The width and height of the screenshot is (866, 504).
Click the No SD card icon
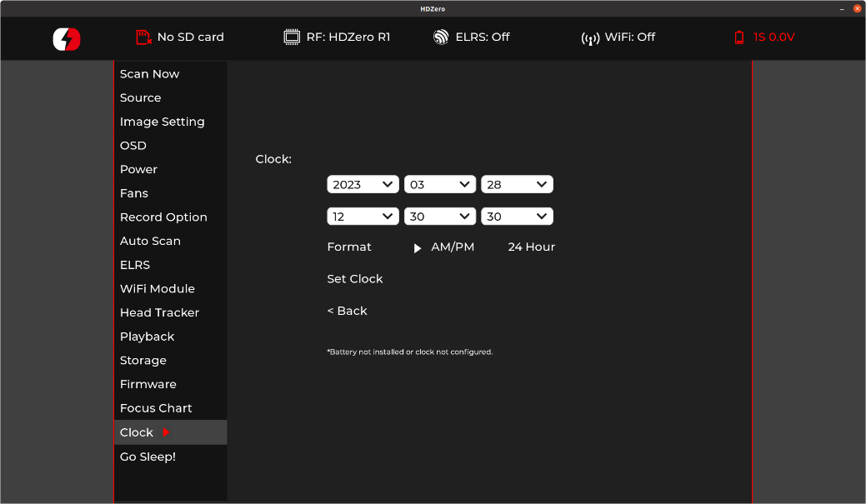(144, 37)
